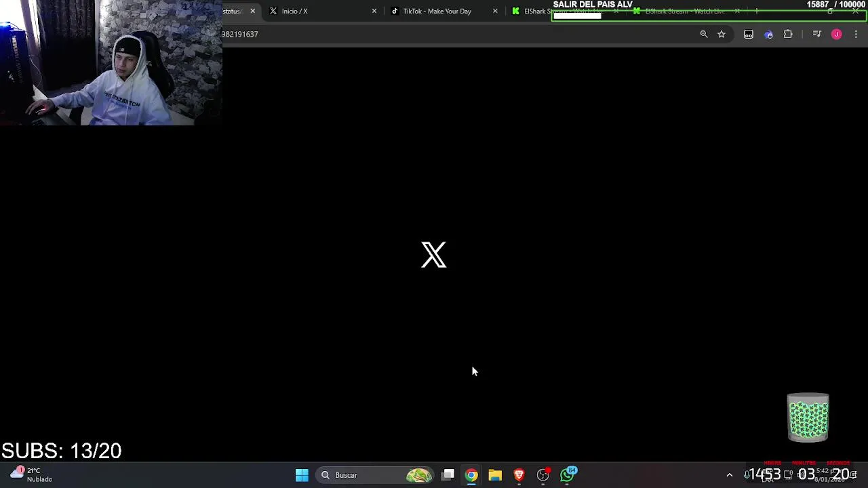Open OBS Studio from the taskbar
The width and height of the screenshot is (868, 488).
(543, 475)
